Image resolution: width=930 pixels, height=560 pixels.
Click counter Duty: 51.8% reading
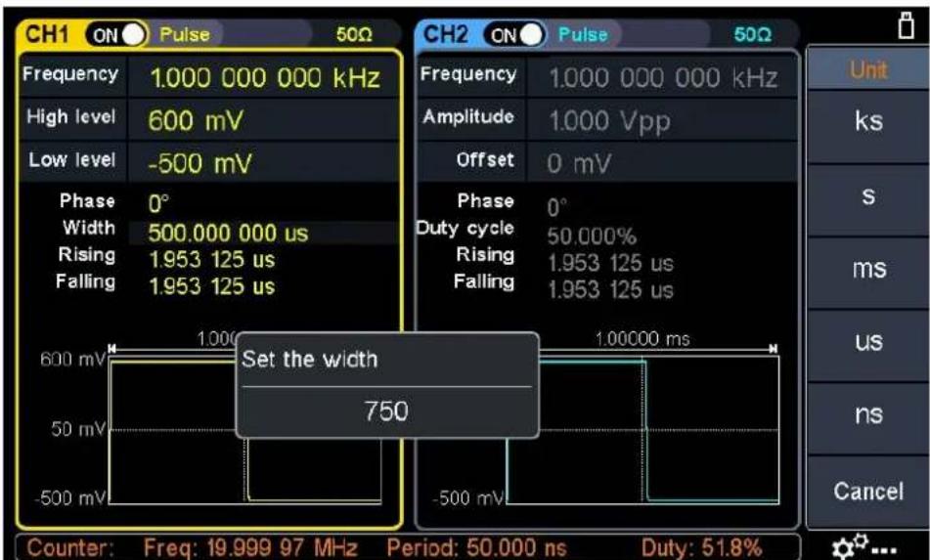click(701, 547)
